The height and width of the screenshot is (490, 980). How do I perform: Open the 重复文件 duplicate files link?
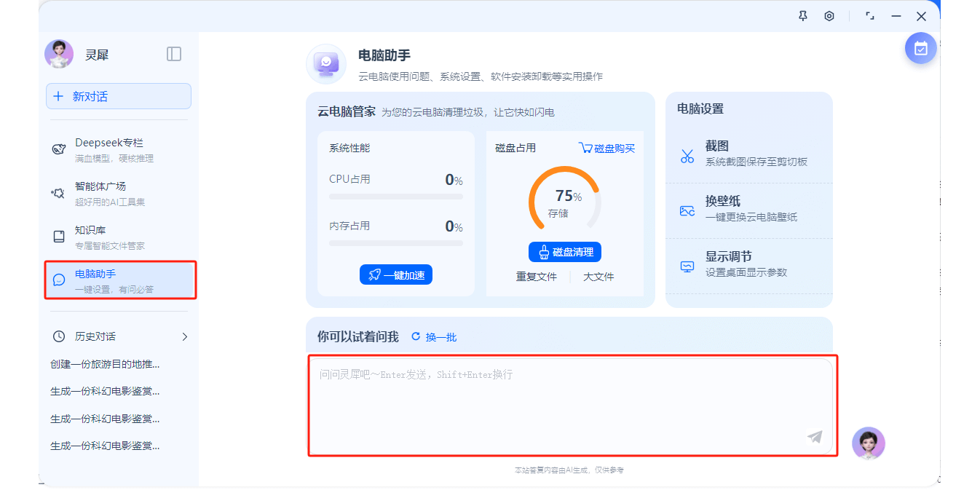pos(536,277)
